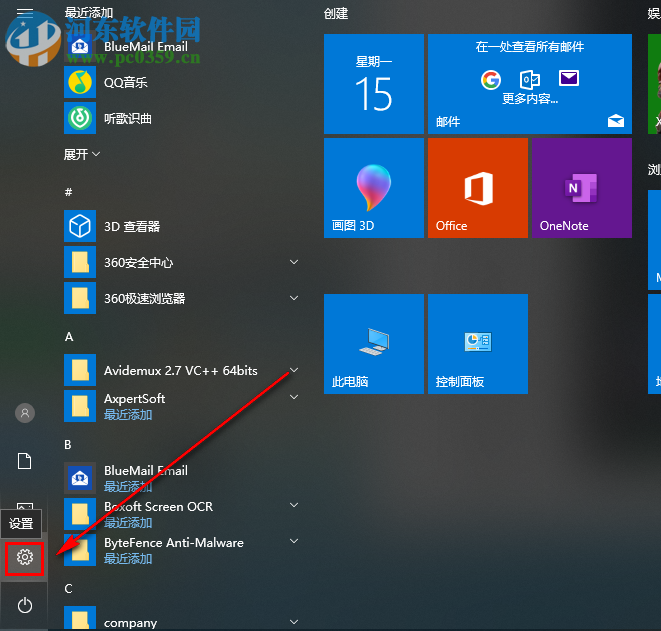Jump to letter A section header
The image size is (661, 631).
point(69,337)
